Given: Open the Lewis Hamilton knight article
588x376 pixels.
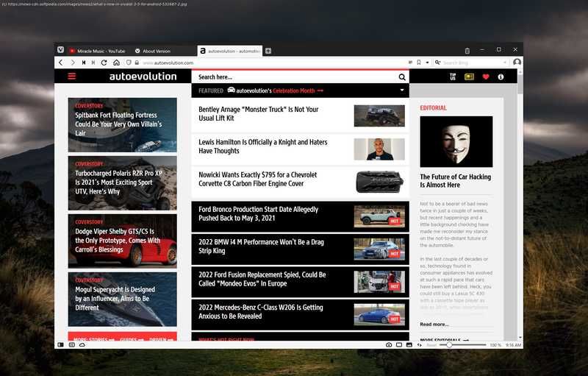Looking at the screenshot, I should [x=263, y=146].
